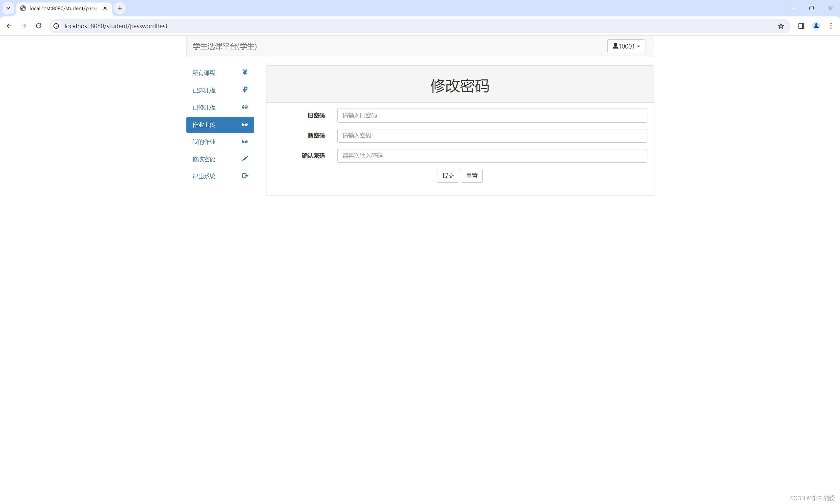840x504 pixels.
Task: Click the yen icon beside 所有课程
Action: click(245, 72)
